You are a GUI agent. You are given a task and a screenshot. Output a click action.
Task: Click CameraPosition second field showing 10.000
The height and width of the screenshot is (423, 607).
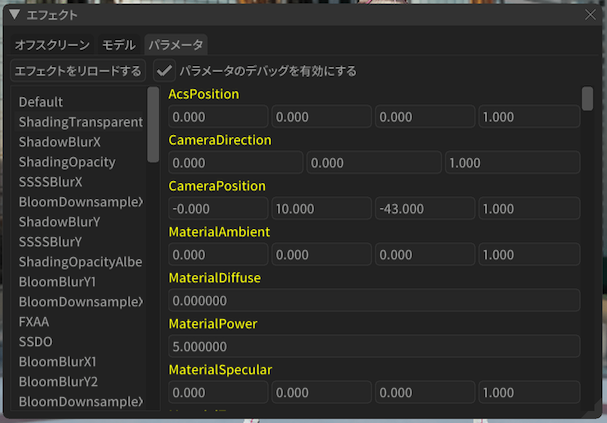tap(321, 209)
